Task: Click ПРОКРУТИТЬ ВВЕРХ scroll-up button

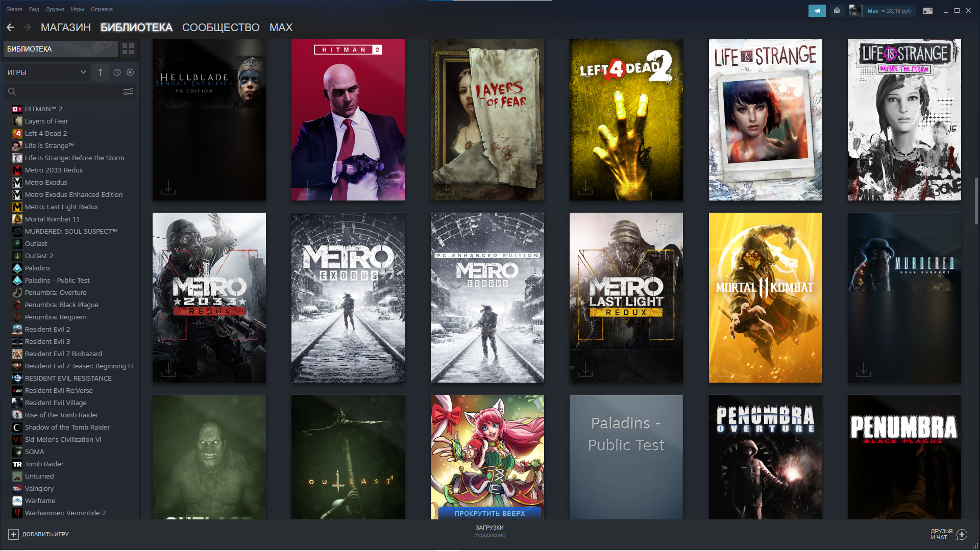Action: click(489, 513)
